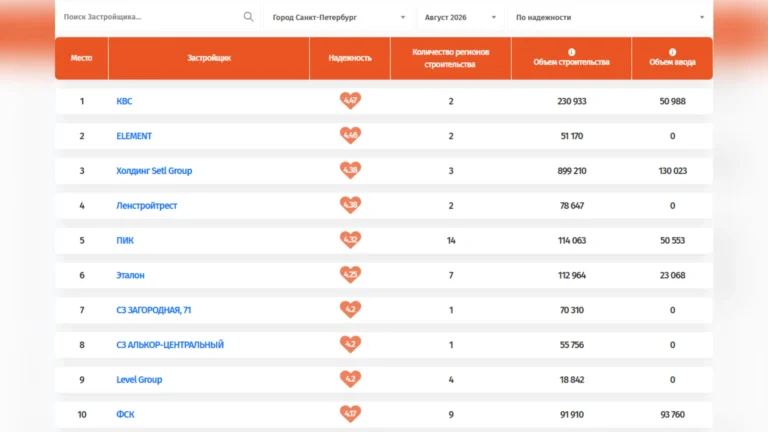Click info icon above Объем ввода
This screenshot has height=432, width=768.
[x=672, y=52]
